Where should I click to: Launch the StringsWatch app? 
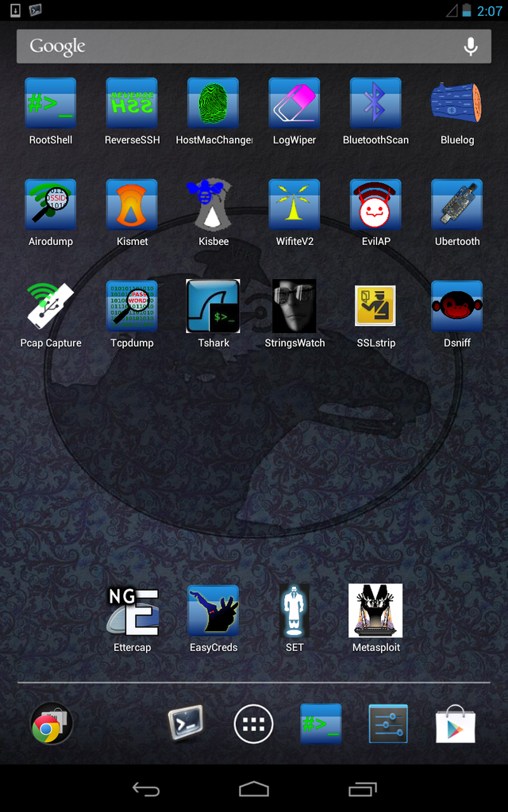(x=294, y=306)
